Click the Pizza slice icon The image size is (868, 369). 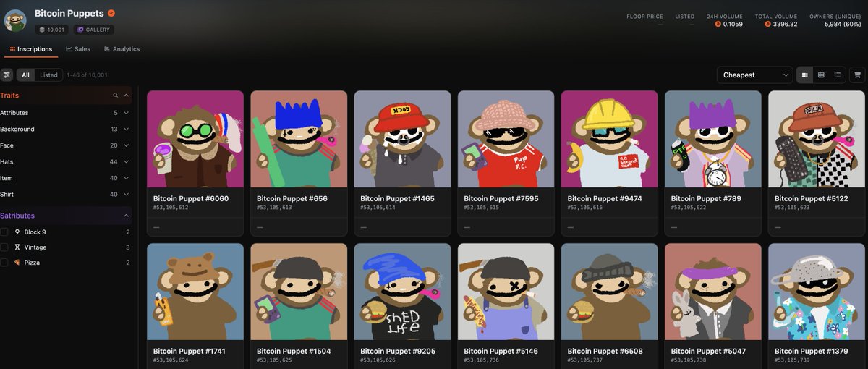[x=17, y=263]
